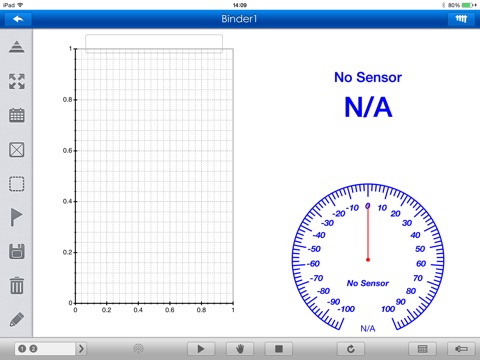The height and width of the screenshot is (360, 480).
Task: Tap the 0.8 label on the y-axis
Action: (67, 100)
